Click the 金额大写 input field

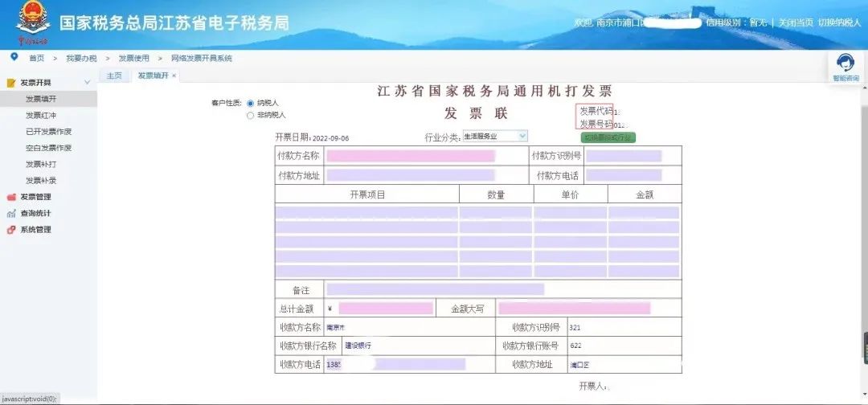[574, 309]
